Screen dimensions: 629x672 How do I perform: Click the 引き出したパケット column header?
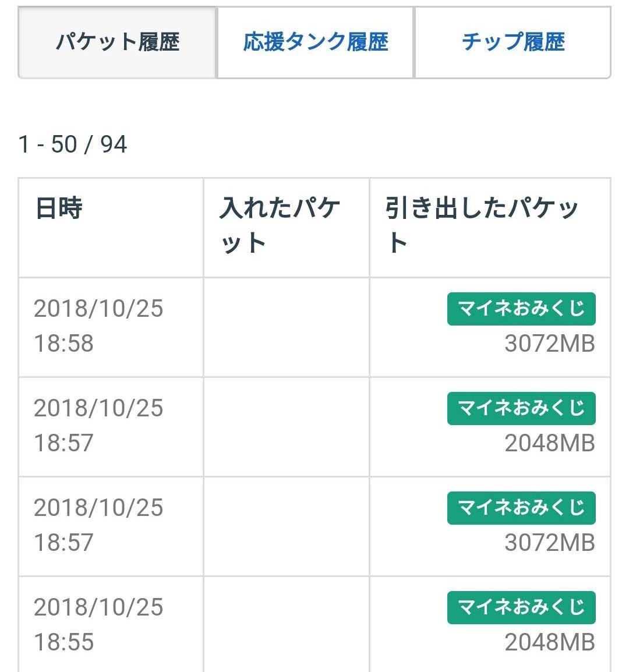pyautogui.click(x=482, y=225)
